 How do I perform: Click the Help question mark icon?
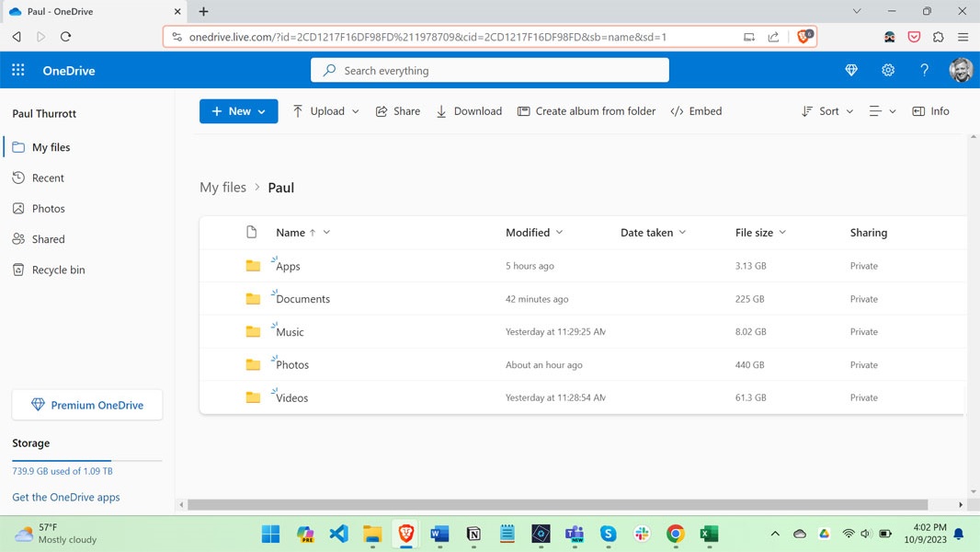(x=925, y=70)
